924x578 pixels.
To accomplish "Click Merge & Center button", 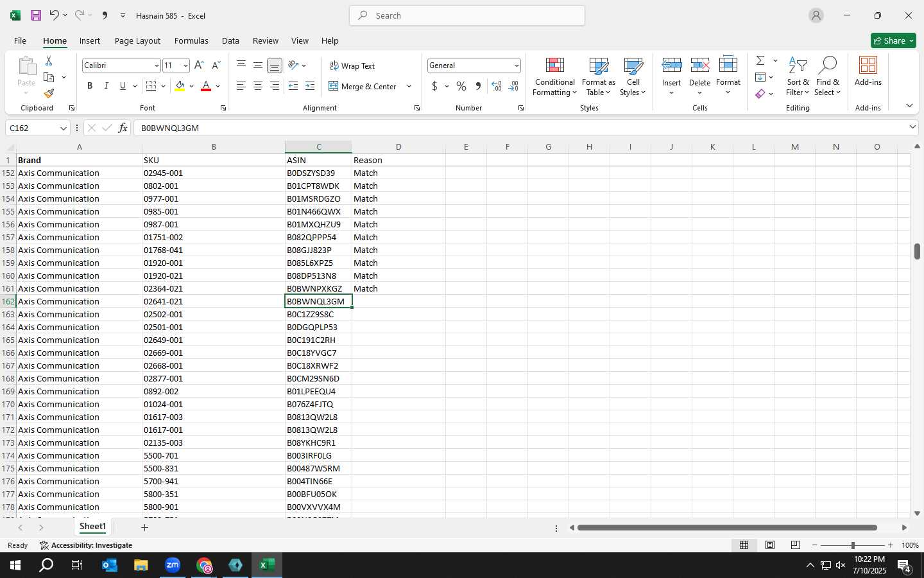I will coord(363,87).
